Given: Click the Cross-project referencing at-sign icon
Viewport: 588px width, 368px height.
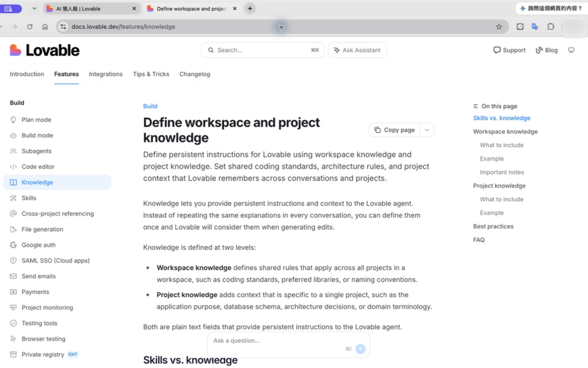Looking at the screenshot, I should pyautogui.click(x=14, y=214).
